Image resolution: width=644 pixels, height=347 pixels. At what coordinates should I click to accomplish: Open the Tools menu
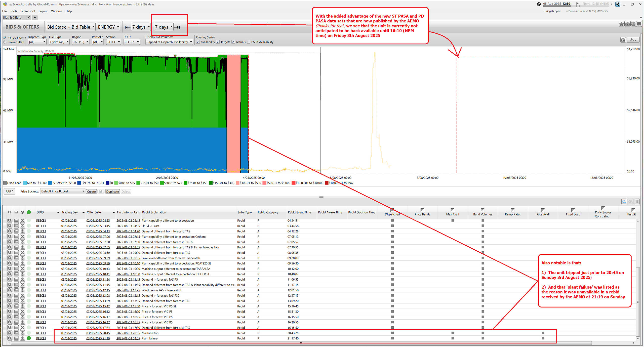[x=14, y=11]
